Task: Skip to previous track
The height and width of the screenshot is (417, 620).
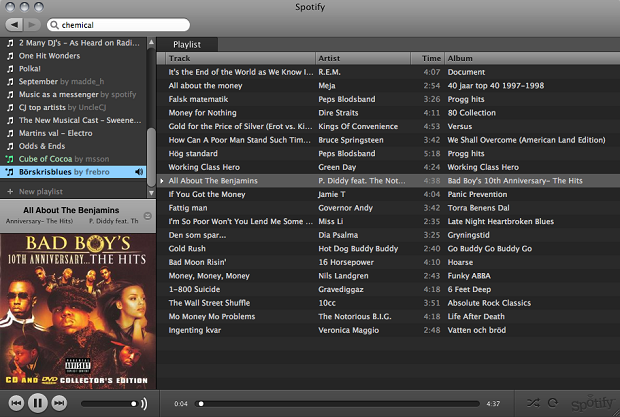Action: click(x=16, y=403)
